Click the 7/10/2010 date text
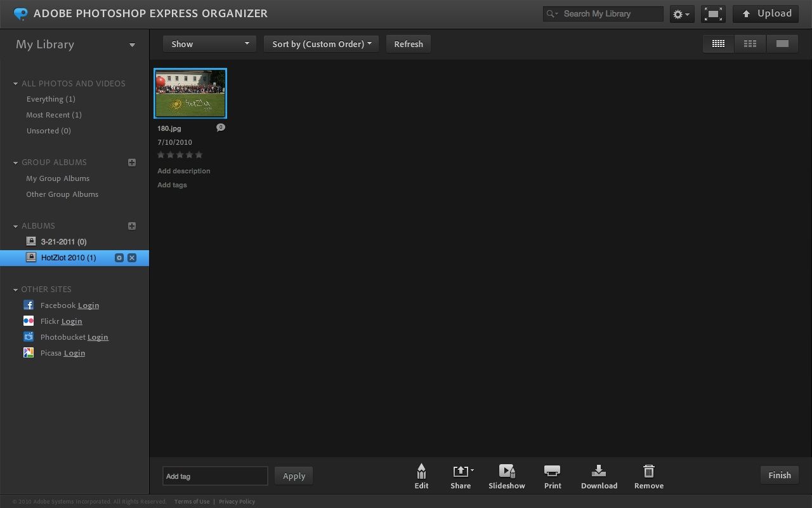812x508 pixels. [174, 142]
